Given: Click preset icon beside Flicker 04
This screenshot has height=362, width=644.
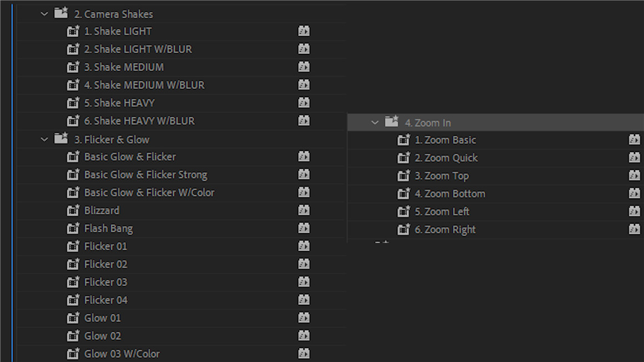Looking at the screenshot, I should 73,300.
